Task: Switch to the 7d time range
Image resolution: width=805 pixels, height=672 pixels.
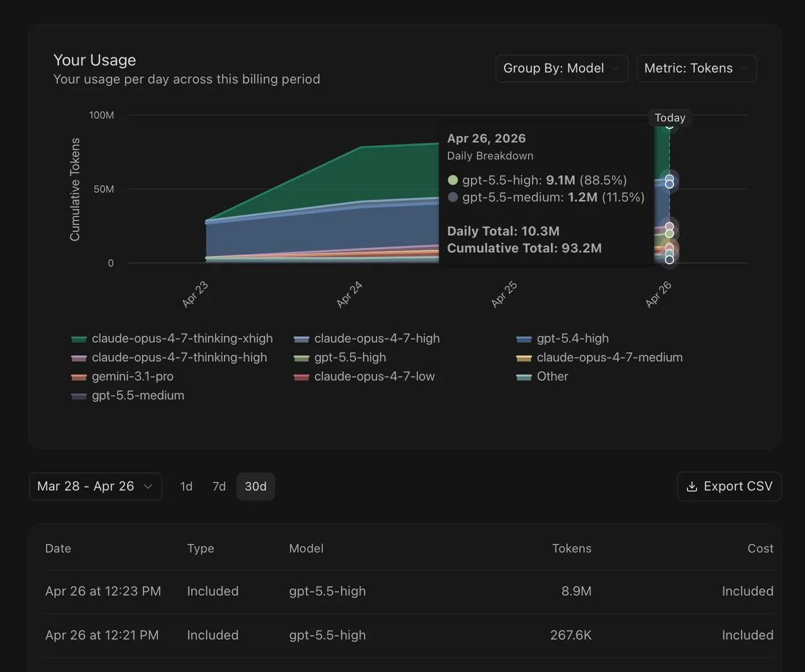Action: [219, 486]
